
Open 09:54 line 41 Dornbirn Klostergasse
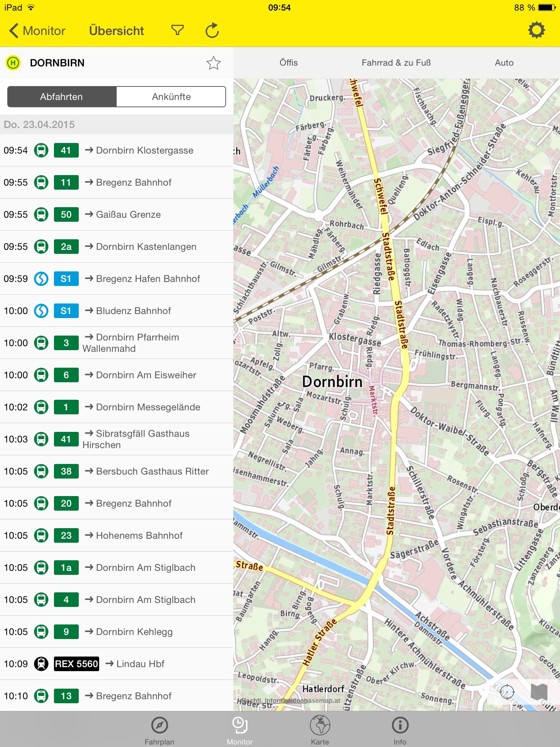pos(117,150)
